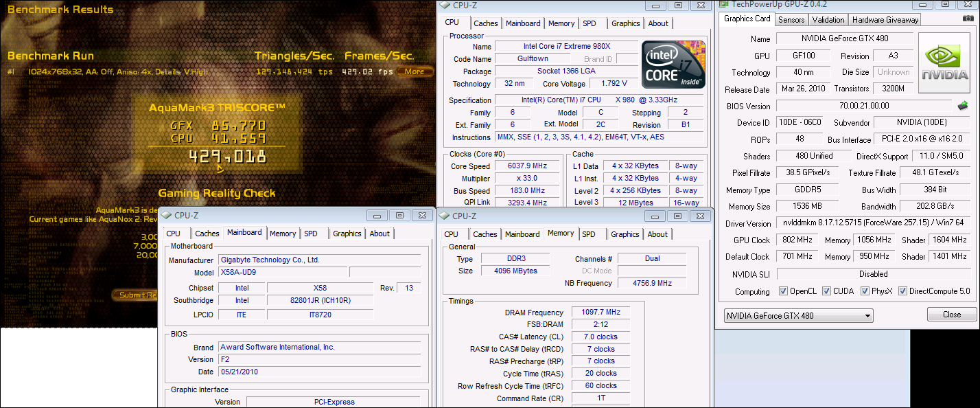Click the Southbridge value 82801JR (ICH10R)

[320, 300]
